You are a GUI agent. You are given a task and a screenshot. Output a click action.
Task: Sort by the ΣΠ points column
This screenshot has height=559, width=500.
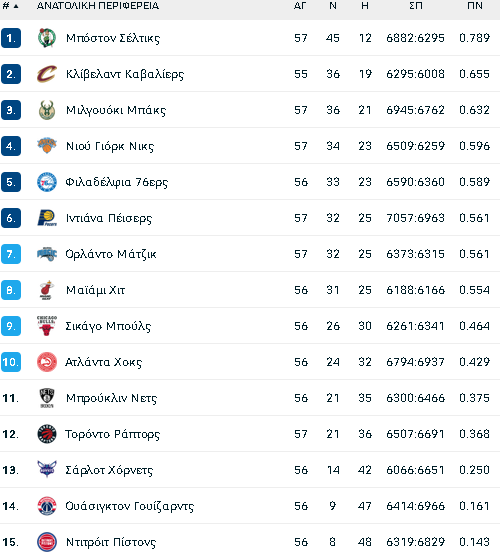point(416,6)
